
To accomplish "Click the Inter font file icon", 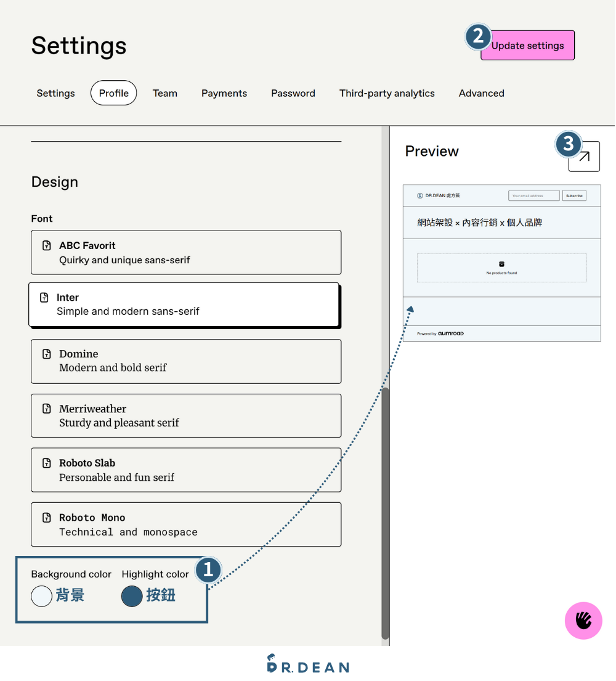I will (x=44, y=298).
